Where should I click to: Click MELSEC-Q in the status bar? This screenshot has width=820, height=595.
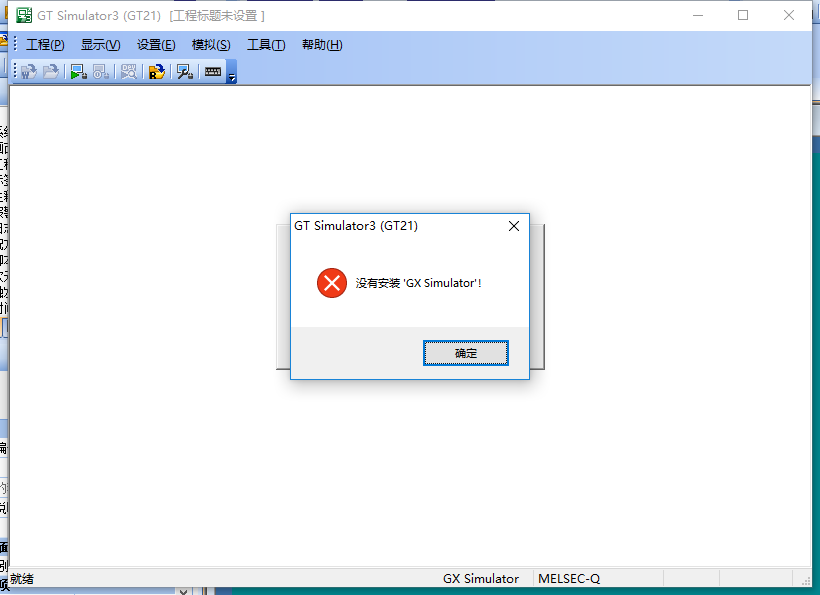pos(569,579)
